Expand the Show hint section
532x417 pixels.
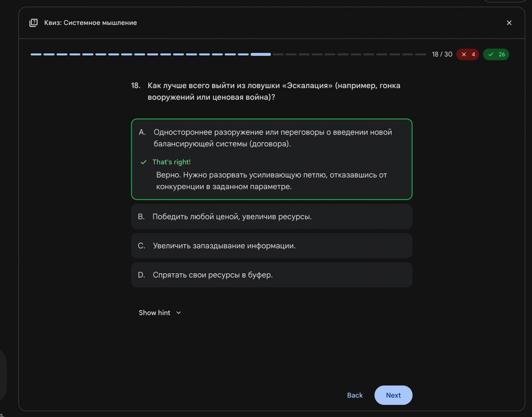[154, 313]
